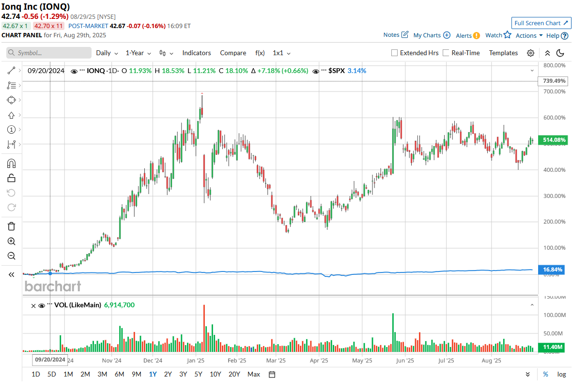Toggle $SPX comparison visibility eye icon
This screenshot has height=392, width=572.
click(x=316, y=71)
